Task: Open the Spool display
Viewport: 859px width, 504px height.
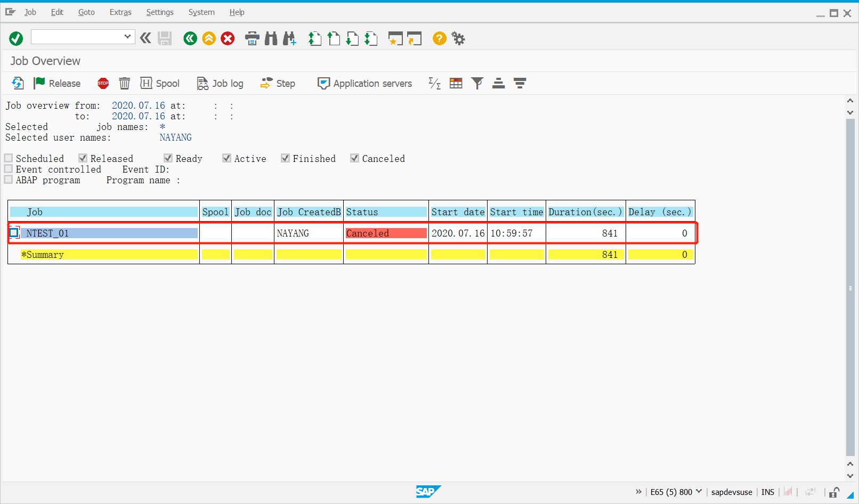Action: tap(160, 83)
